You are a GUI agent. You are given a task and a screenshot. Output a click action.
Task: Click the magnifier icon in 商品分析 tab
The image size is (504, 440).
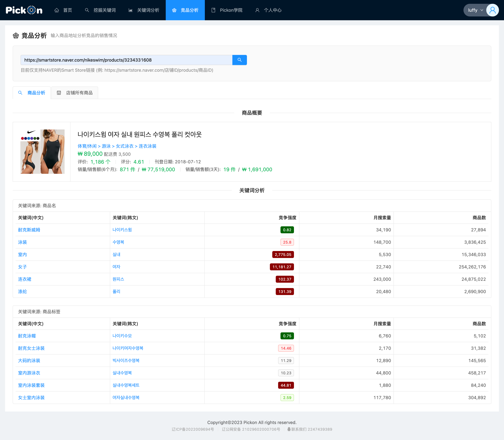point(20,93)
